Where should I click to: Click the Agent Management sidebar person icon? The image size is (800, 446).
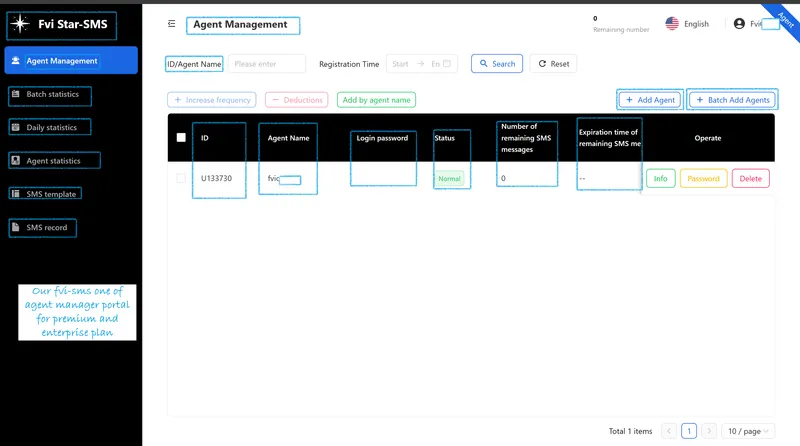[16, 60]
